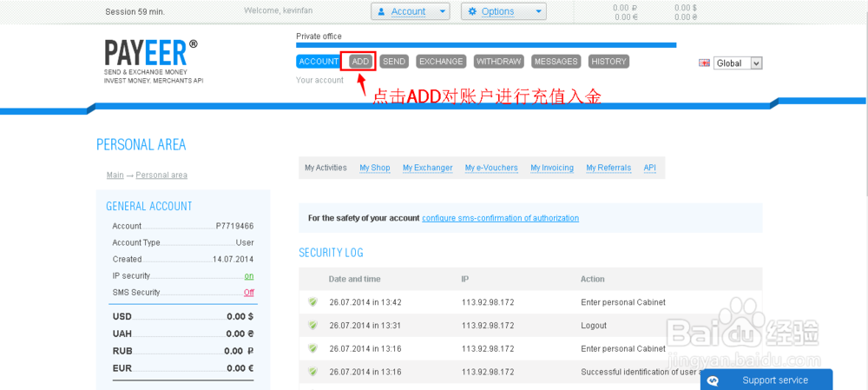Click Created date 14.07.2014
868x390 pixels.
point(233,259)
